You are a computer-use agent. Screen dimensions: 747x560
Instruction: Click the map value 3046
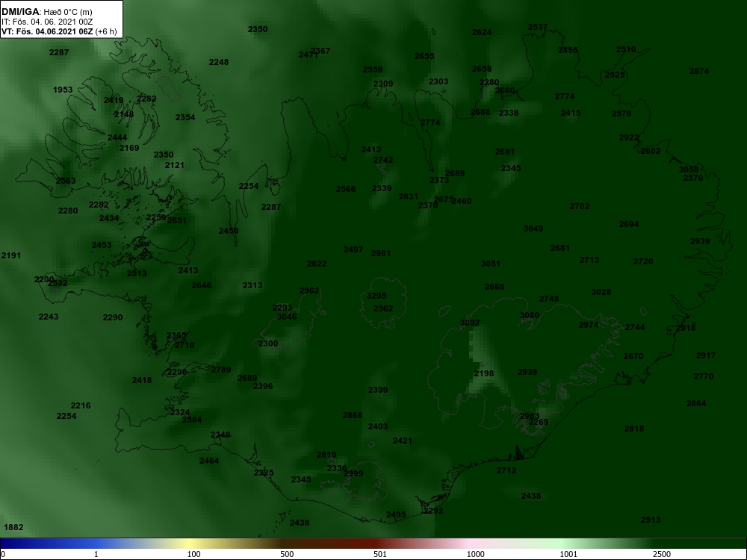[x=287, y=317]
